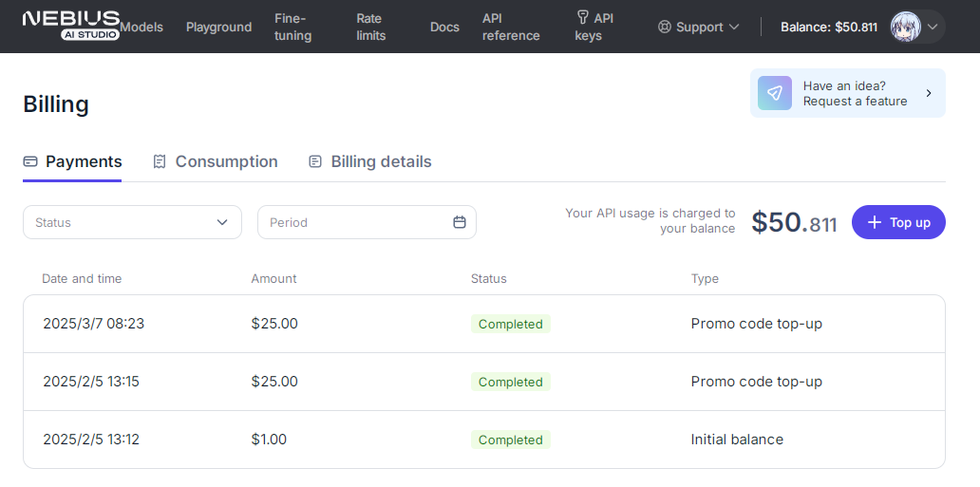Expand the Status filter dropdown
The height and width of the screenshot is (487, 980).
133,222
